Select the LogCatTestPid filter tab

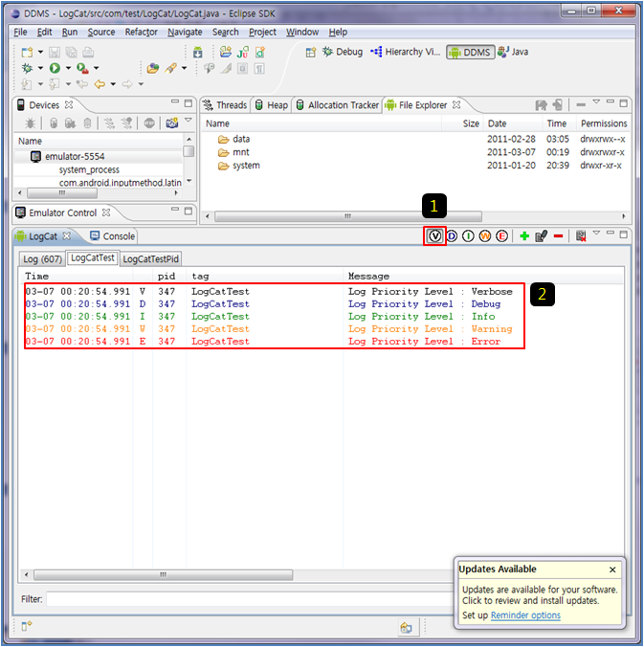pos(150,258)
